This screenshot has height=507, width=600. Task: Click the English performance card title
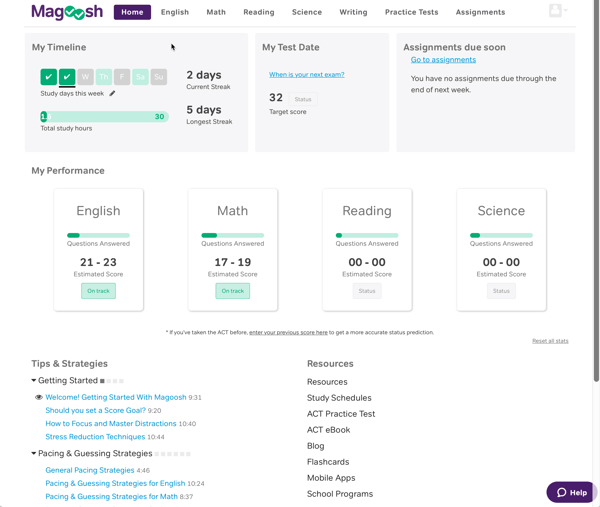click(98, 211)
